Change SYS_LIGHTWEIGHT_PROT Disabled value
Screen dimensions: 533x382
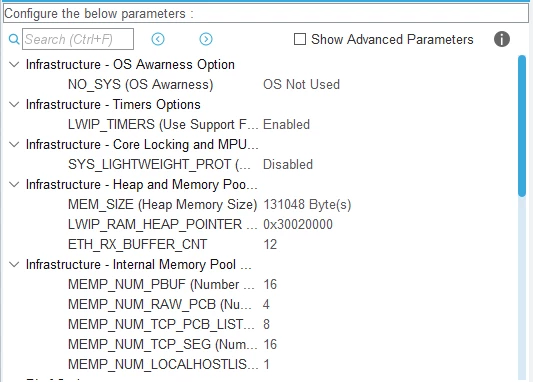(288, 164)
